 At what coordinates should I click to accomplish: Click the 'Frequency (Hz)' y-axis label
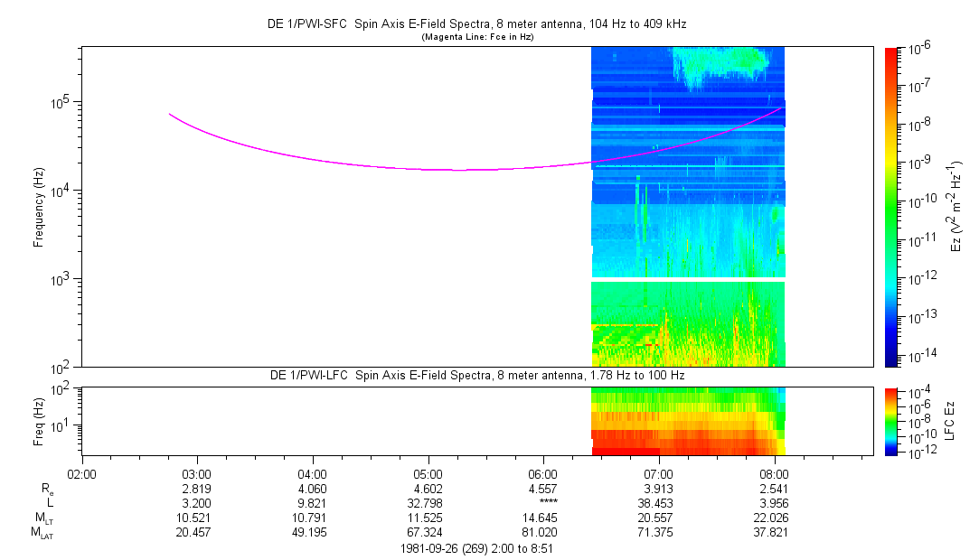40,206
